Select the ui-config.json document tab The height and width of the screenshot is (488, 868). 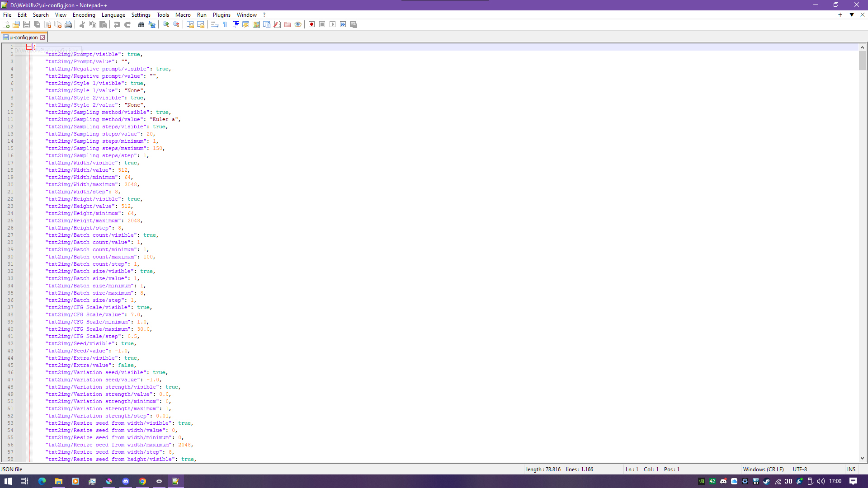click(24, 38)
